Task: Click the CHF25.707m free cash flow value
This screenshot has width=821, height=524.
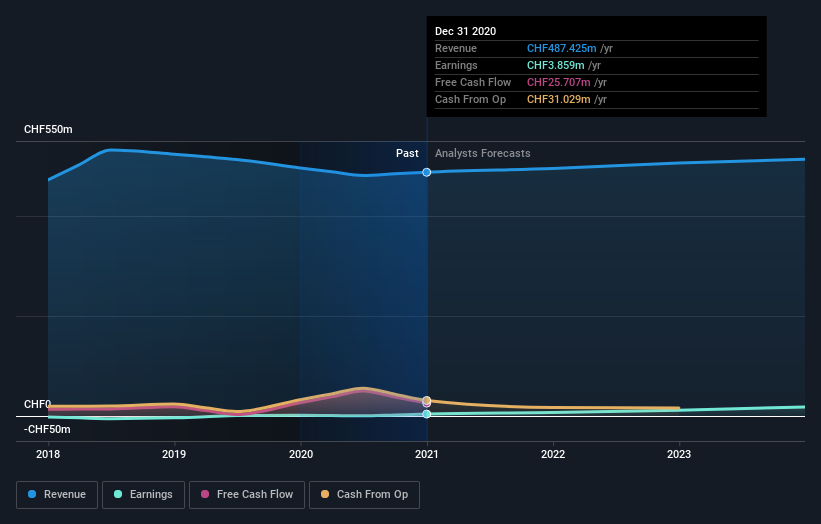Action: pos(559,82)
